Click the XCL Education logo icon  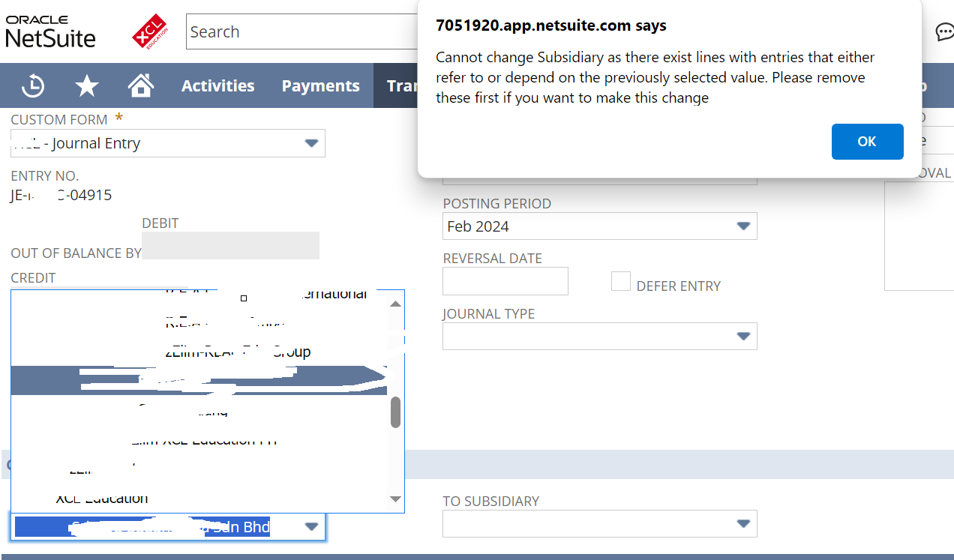pyautogui.click(x=149, y=31)
